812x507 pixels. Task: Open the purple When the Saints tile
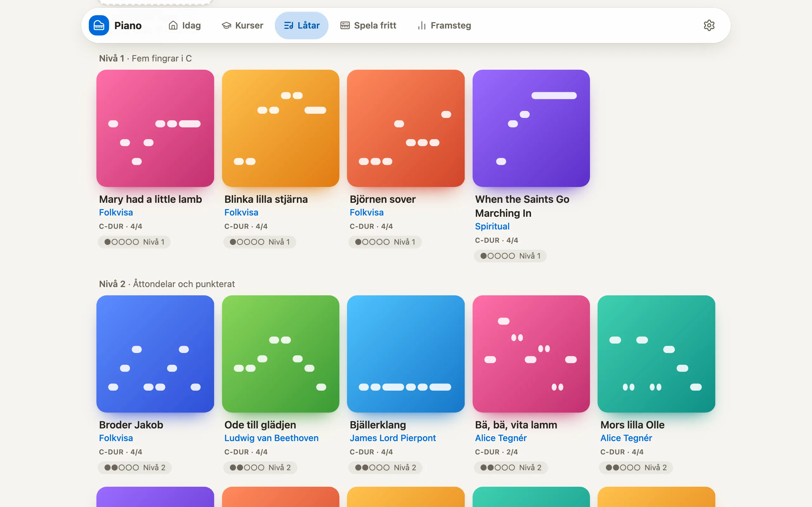pyautogui.click(x=531, y=128)
